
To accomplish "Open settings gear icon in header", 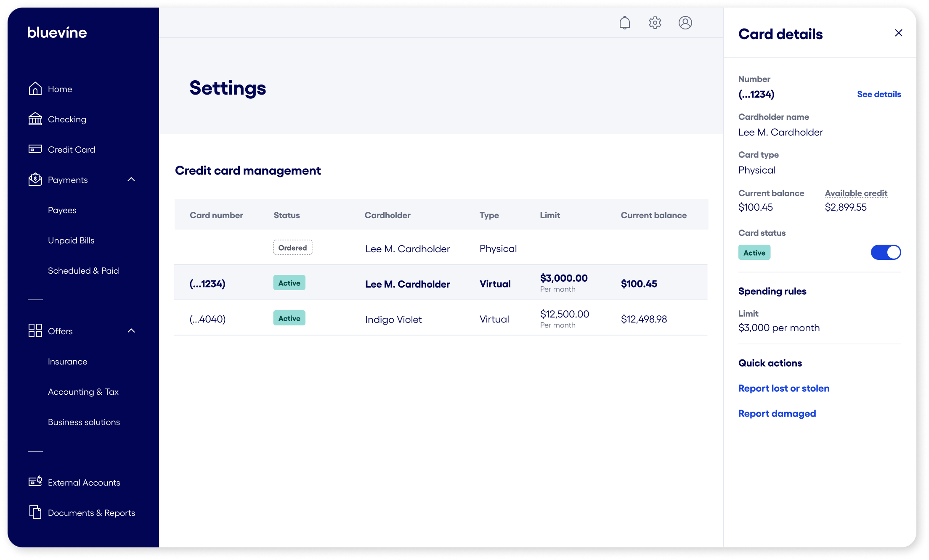I will (x=655, y=23).
